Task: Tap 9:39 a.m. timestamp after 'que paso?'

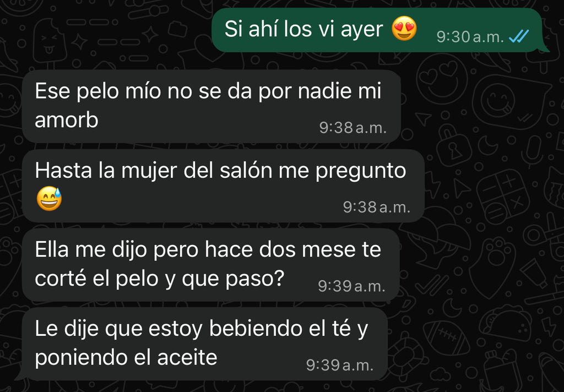Action: pyautogui.click(x=351, y=286)
